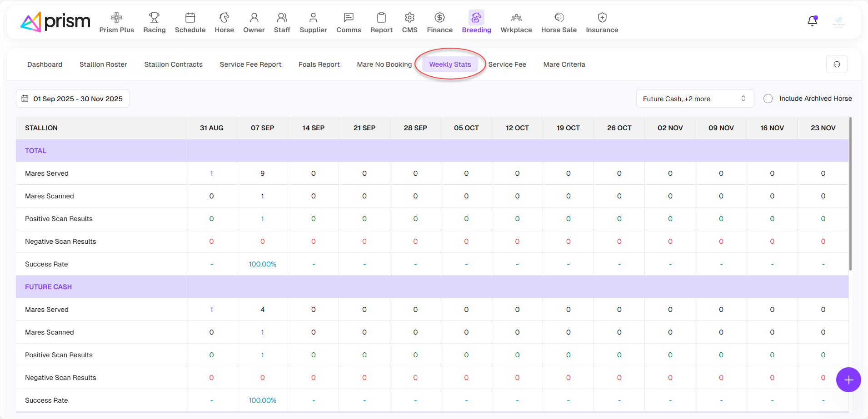The height and width of the screenshot is (419, 868).
Task: Open the Finance dollar icon
Action: point(439,18)
